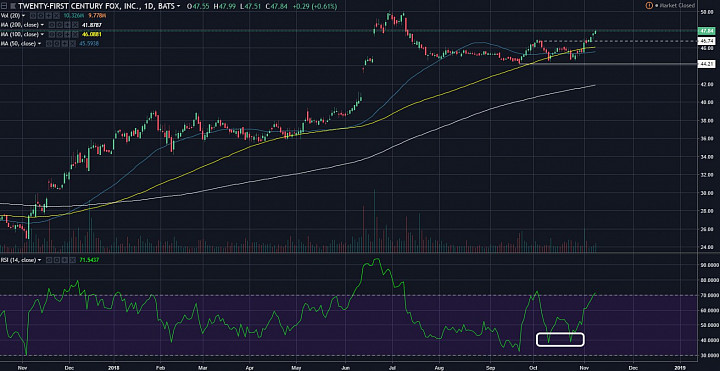Open the symbol title dropdown arrow after BATS
720x371 pixels.
178,6
